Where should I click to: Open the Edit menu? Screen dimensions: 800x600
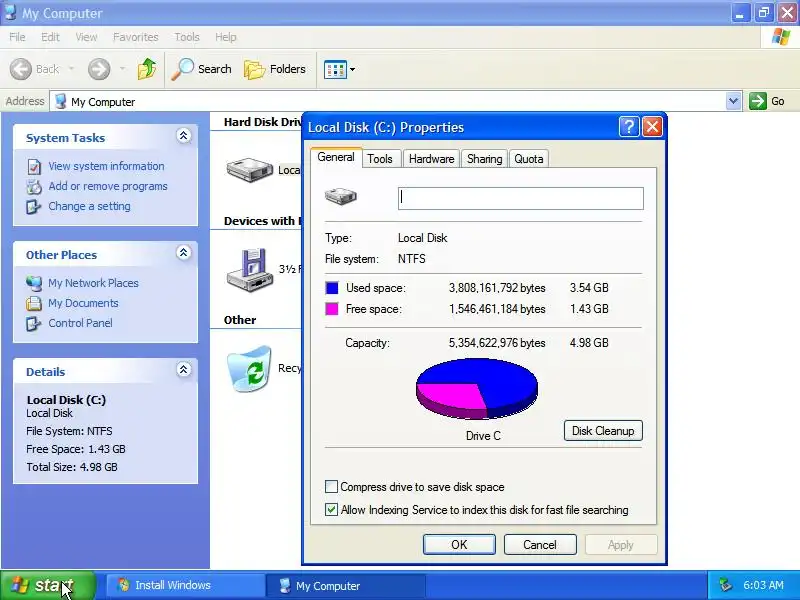tap(50, 37)
